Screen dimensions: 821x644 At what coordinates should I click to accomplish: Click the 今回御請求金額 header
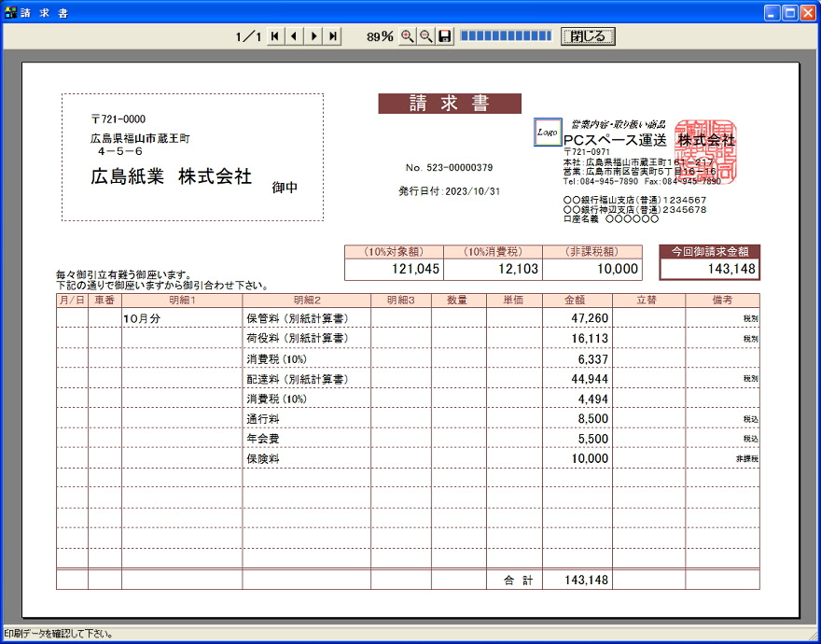[x=709, y=251]
